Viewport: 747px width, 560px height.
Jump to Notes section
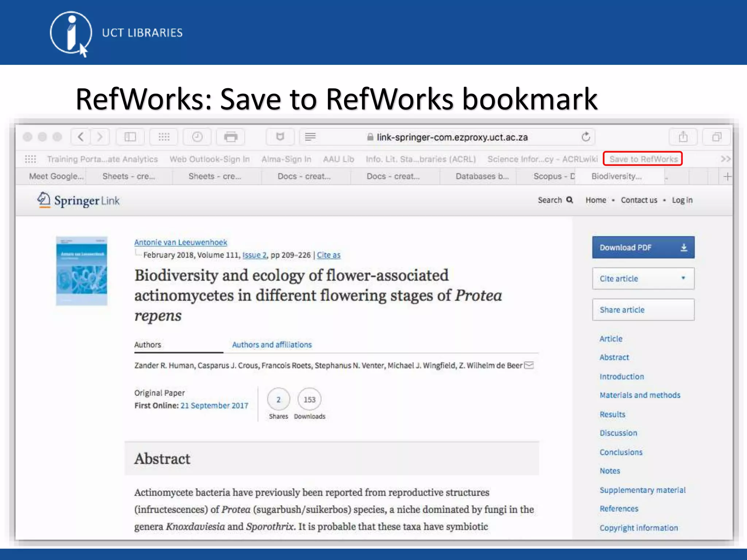click(x=610, y=471)
